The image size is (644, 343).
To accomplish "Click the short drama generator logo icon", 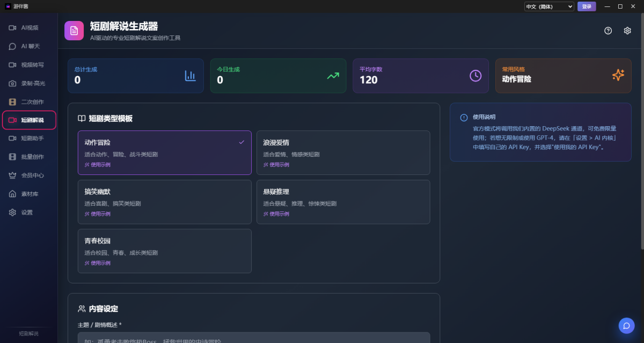I will [x=74, y=31].
